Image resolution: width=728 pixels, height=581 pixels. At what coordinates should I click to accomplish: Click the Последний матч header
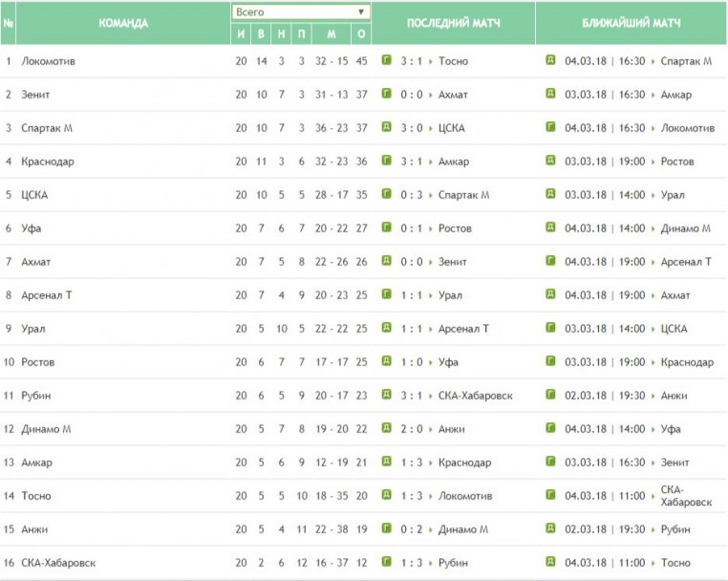453,23
